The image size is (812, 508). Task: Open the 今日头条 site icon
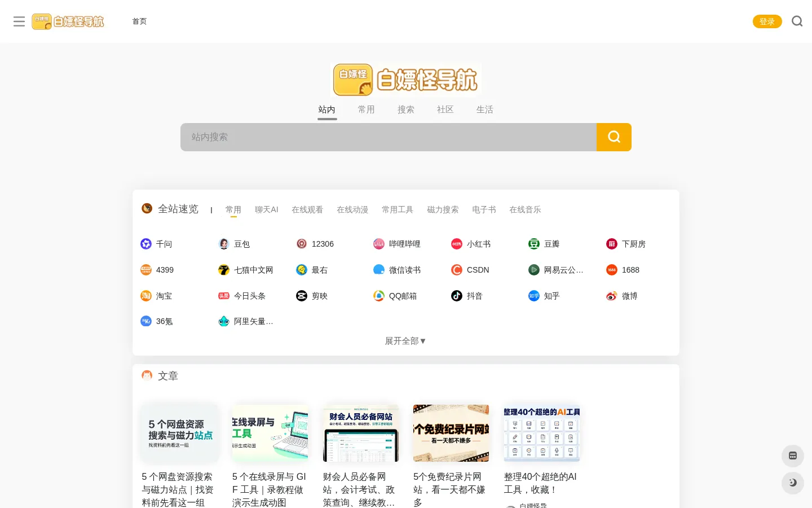click(224, 296)
